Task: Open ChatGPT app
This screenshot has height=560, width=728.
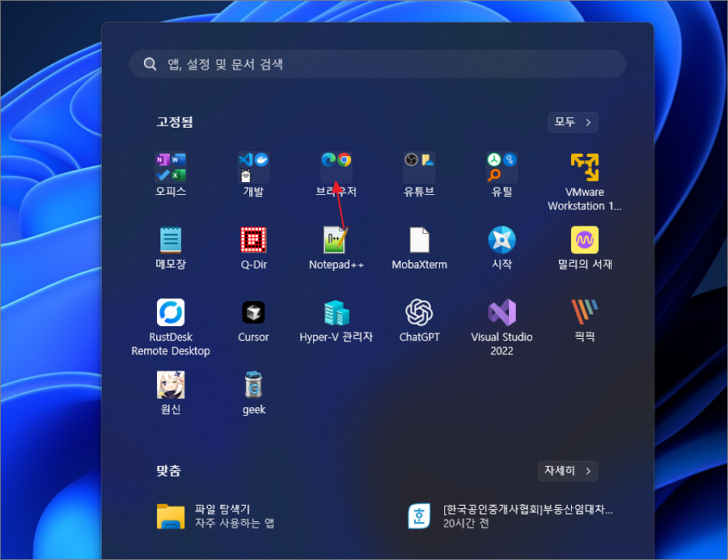Action: tap(419, 320)
